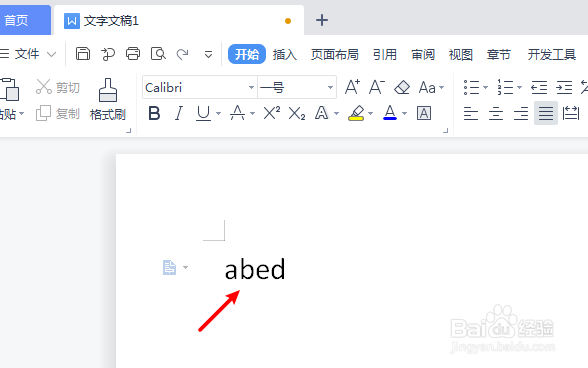This screenshot has width=588, height=368.
Task: Click the Paste clipboard icon
Action: coord(10,89)
